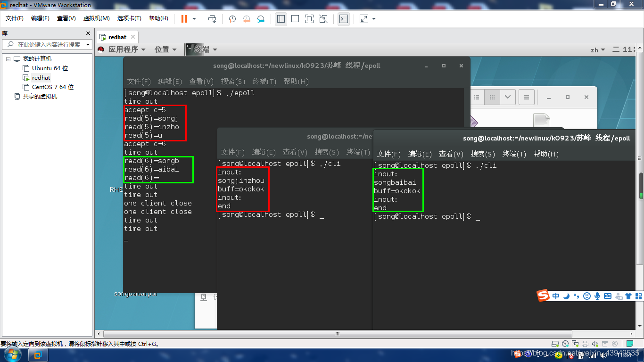Click the send Ctrl+Alt+Del toolbar icon

(x=212, y=19)
